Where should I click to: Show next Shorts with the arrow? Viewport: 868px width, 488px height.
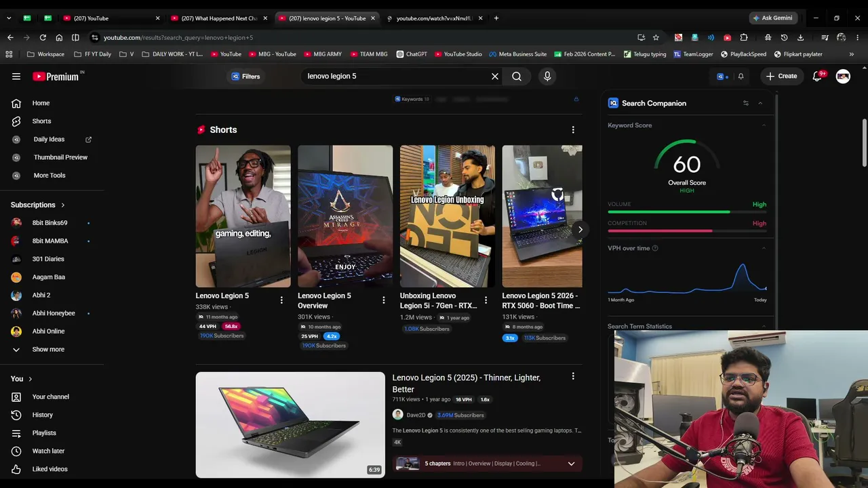pos(580,230)
